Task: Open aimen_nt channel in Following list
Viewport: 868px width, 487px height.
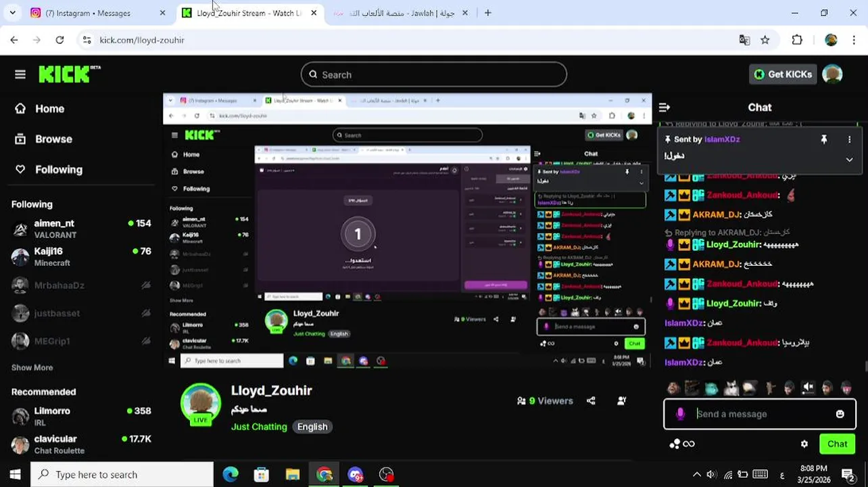Action: click(x=82, y=229)
